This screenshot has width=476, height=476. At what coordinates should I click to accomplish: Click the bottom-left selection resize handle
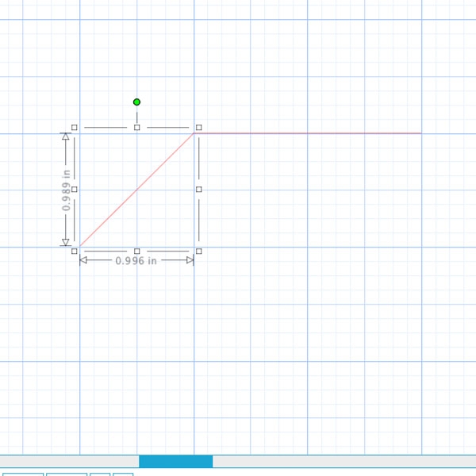tap(75, 251)
